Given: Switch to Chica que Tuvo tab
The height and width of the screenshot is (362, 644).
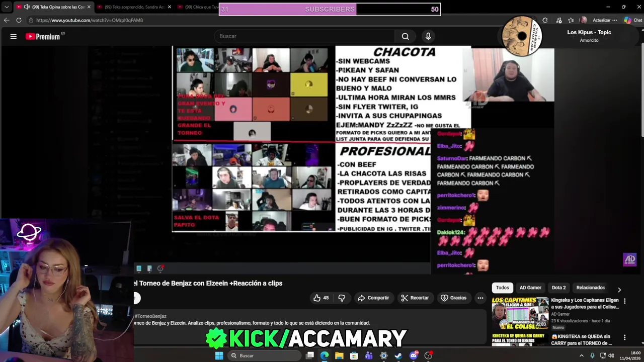Looking at the screenshot, I should (x=201, y=7).
